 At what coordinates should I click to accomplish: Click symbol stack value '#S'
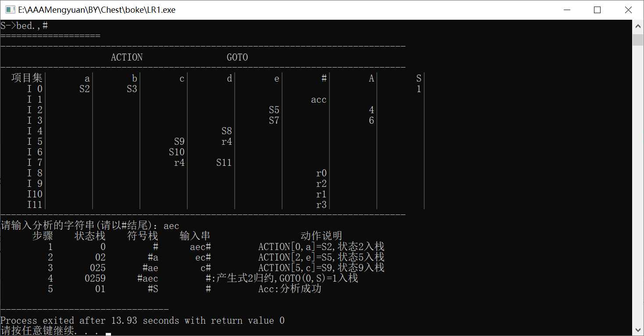[153, 289]
